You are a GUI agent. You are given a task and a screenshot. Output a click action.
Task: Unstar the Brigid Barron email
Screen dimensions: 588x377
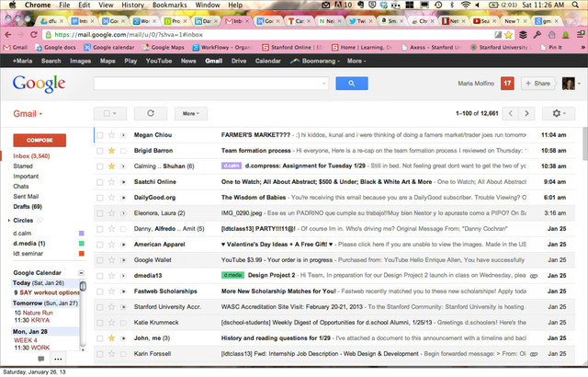[x=111, y=149]
